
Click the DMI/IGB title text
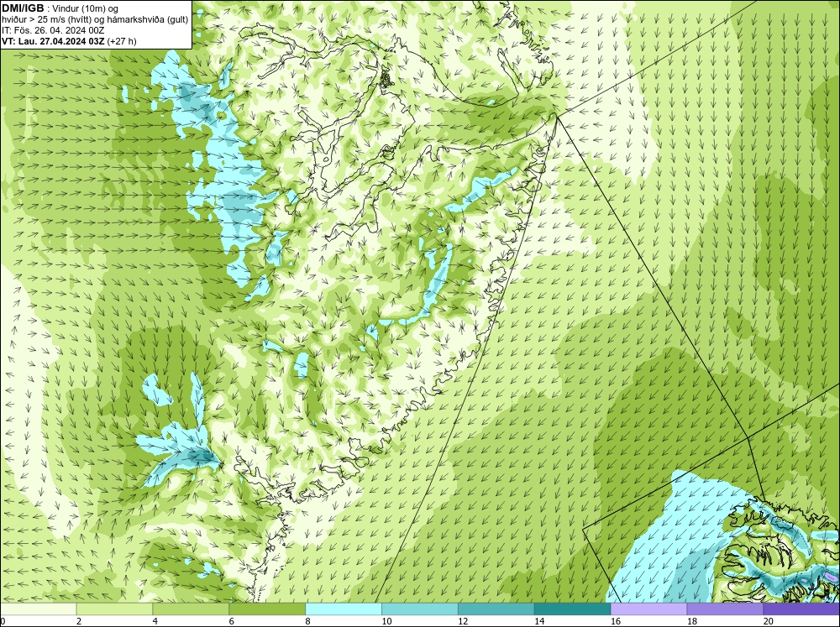click(23, 8)
